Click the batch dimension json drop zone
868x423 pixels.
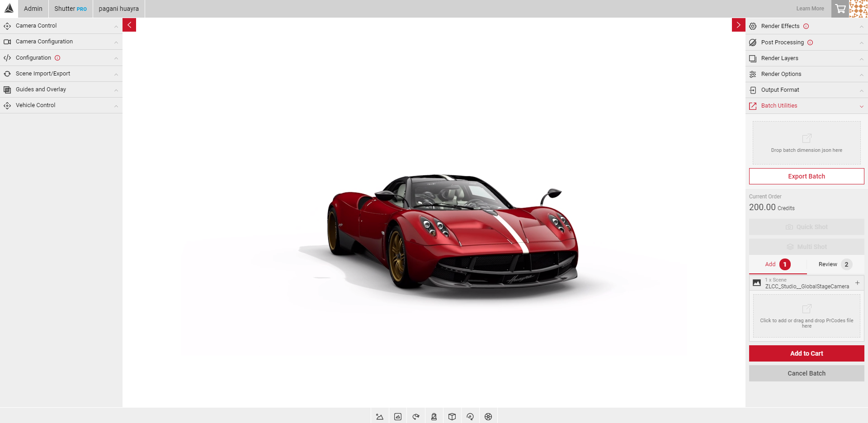[807, 143]
